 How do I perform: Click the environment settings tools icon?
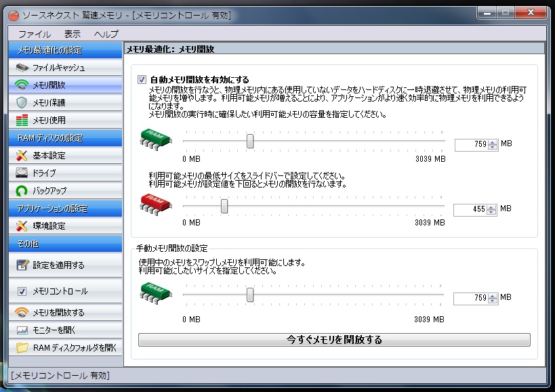[22, 225]
